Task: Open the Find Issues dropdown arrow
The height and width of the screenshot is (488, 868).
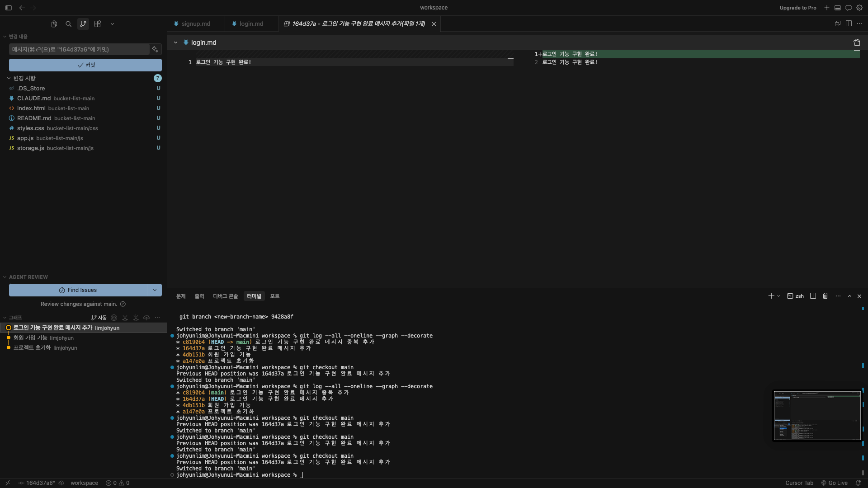Action: coord(155,290)
